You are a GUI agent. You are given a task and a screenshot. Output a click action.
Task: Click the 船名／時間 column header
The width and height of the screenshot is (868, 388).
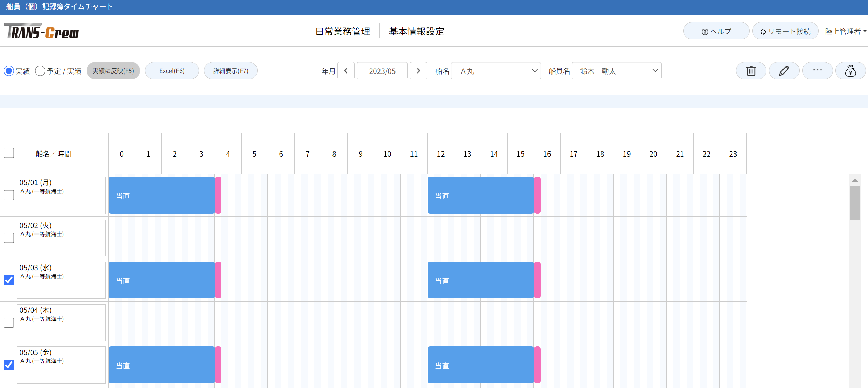point(54,154)
